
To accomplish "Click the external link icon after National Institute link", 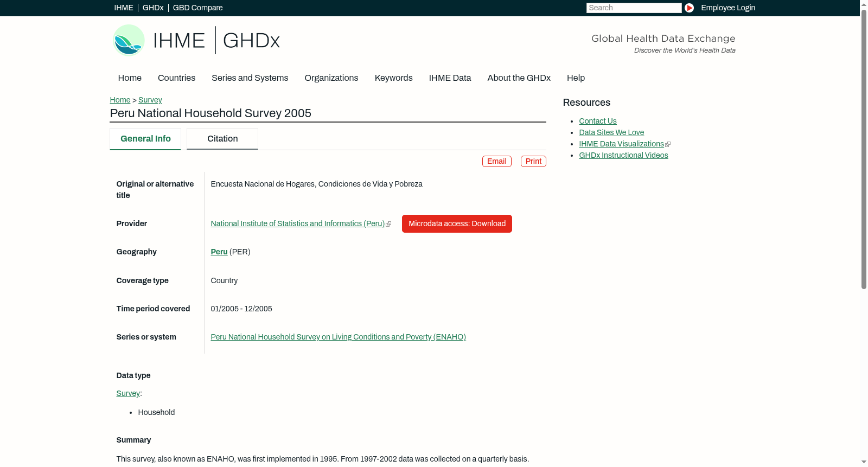I will pos(388,224).
